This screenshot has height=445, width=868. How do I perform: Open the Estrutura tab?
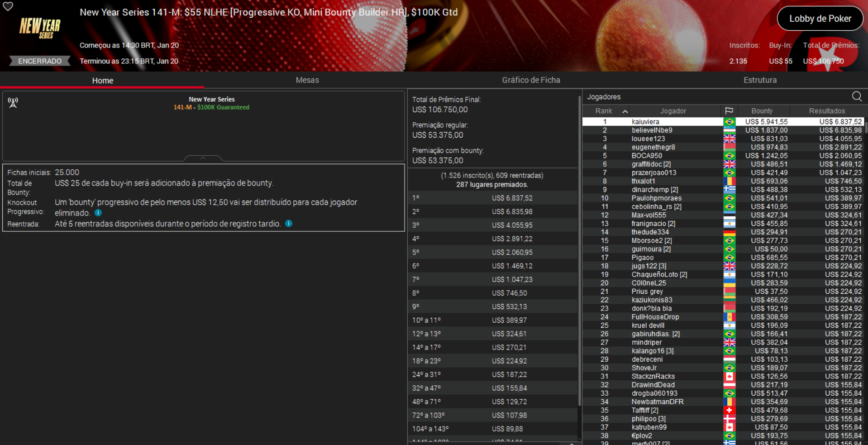760,80
